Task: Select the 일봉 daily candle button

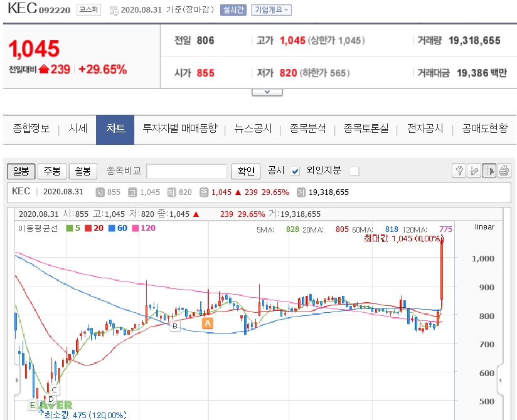Action: [21, 171]
